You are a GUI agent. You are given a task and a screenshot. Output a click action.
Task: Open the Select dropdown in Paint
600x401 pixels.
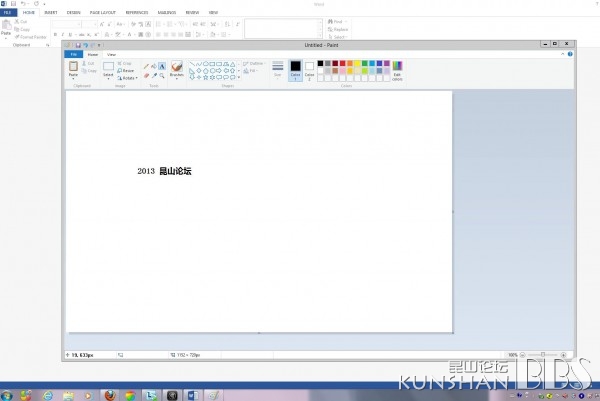pyautogui.click(x=108, y=77)
